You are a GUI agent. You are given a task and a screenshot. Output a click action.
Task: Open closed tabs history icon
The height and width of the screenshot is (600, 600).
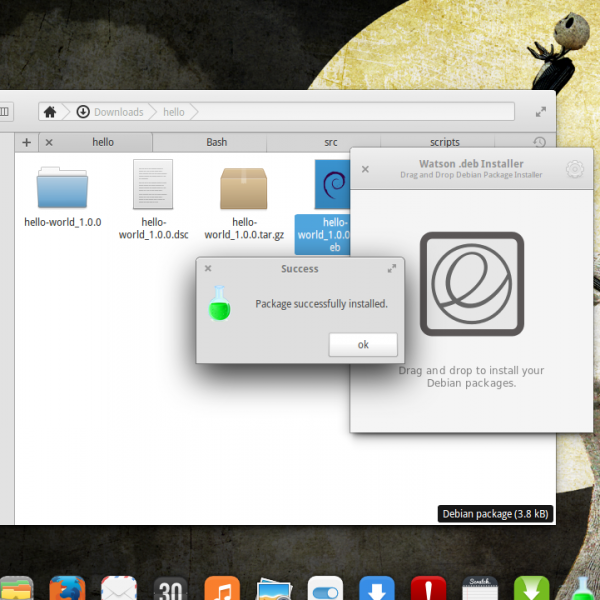[x=540, y=142]
